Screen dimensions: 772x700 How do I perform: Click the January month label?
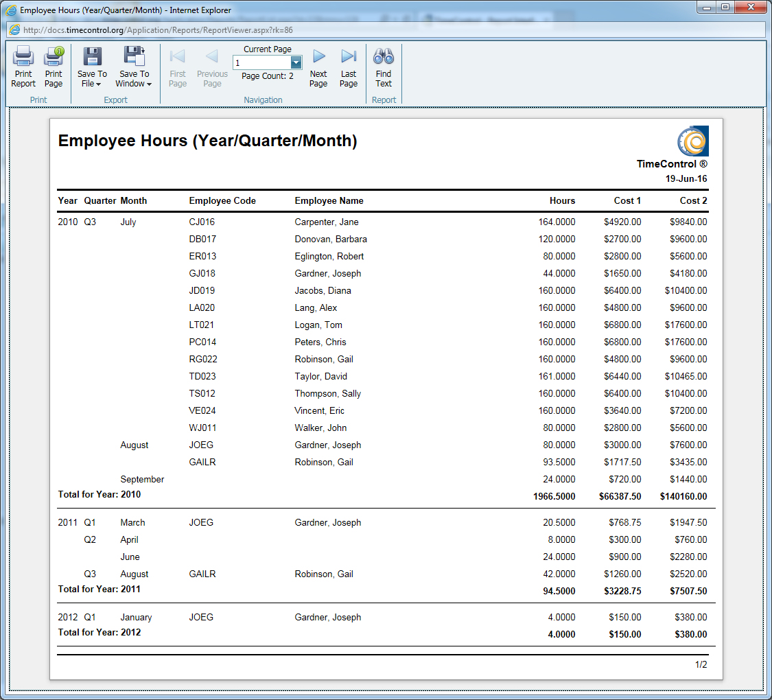(136, 617)
